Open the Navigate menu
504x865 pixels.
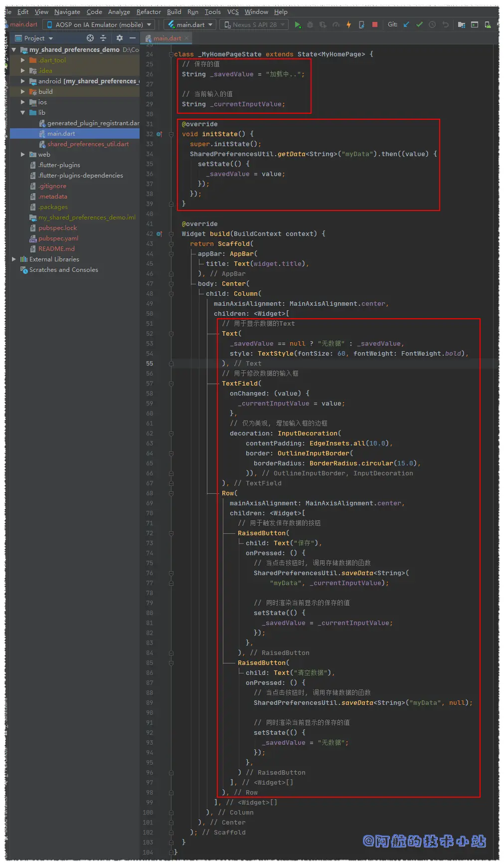(67, 12)
